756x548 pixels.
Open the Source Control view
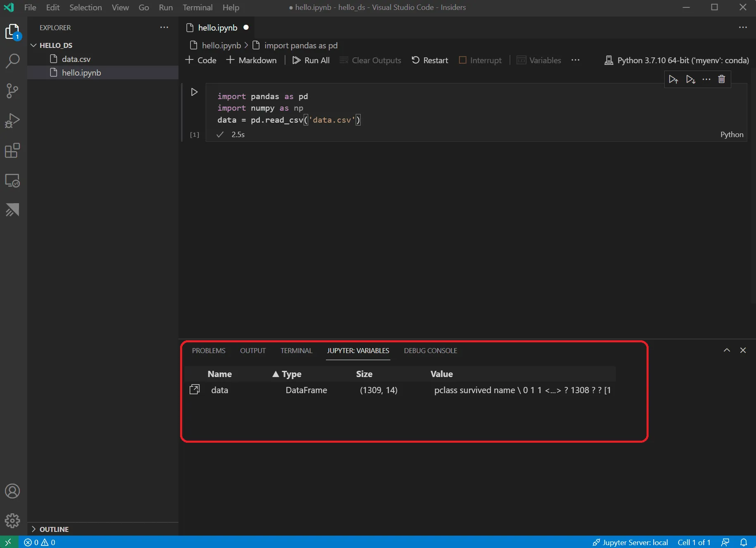coord(12,91)
